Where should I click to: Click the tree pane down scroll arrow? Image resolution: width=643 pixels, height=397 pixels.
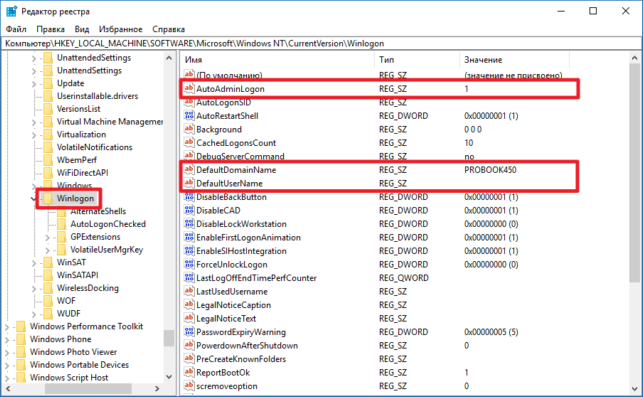(169, 377)
